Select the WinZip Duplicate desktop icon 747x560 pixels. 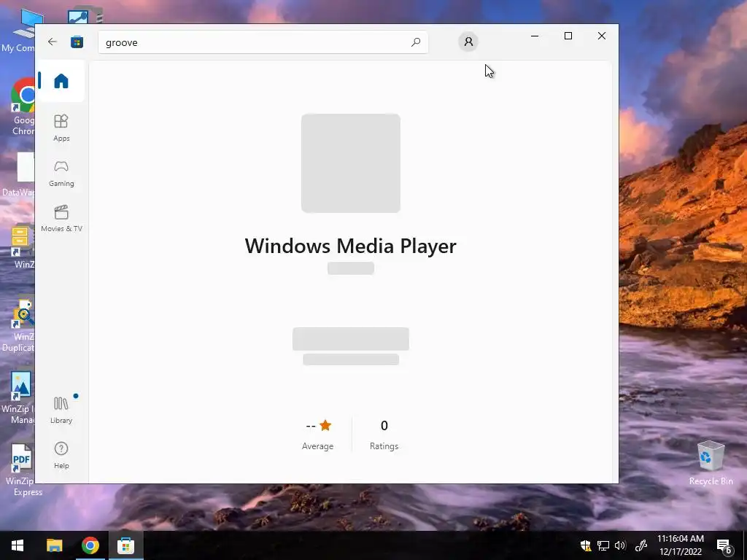(19, 326)
